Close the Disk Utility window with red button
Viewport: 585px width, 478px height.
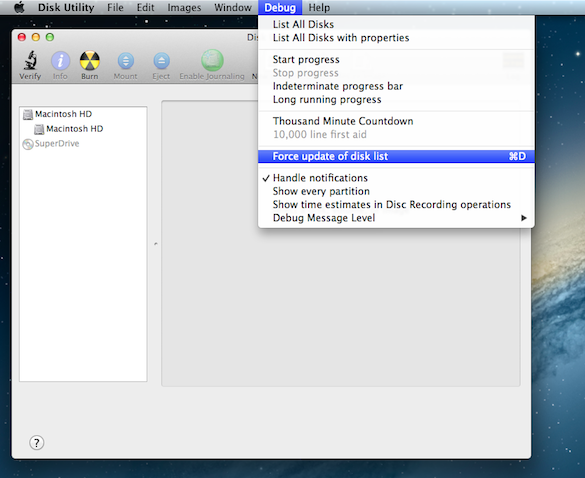coord(22,37)
